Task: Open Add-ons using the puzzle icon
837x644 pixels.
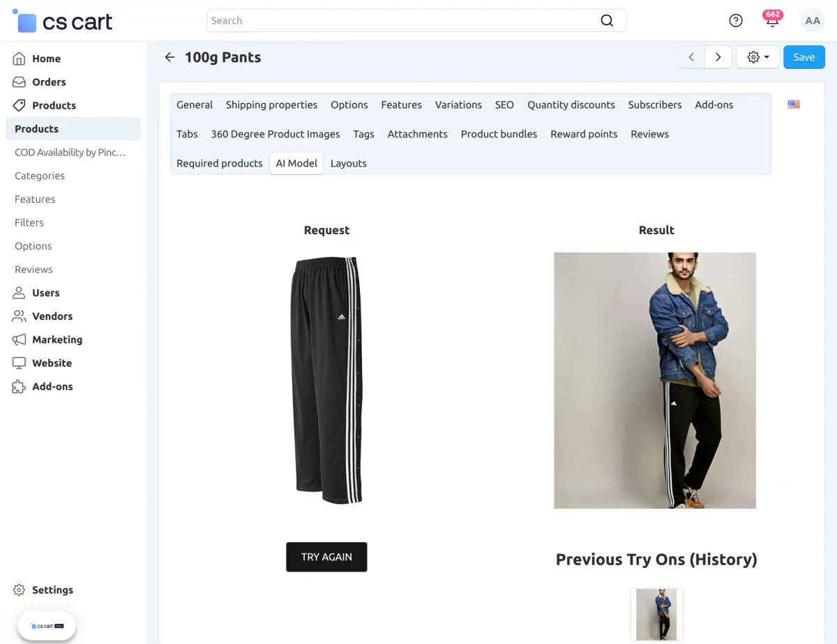Action: [20, 386]
